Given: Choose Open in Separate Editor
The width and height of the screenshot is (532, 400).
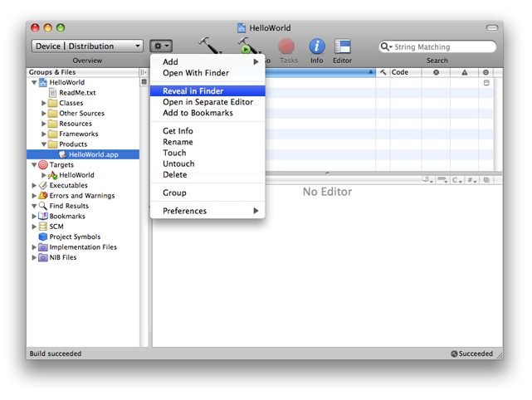Looking at the screenshot, I should point(207,102).
